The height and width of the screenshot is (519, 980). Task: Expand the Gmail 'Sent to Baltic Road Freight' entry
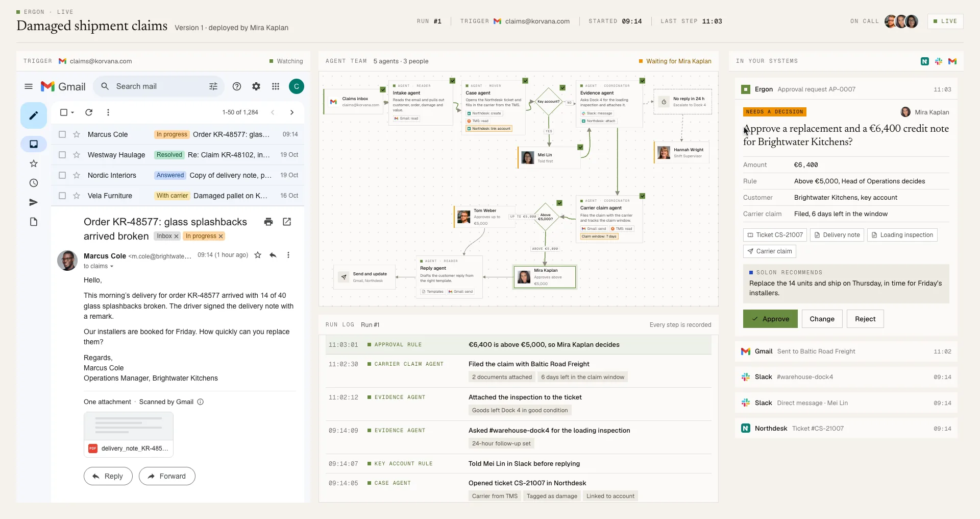coord(846,351)
